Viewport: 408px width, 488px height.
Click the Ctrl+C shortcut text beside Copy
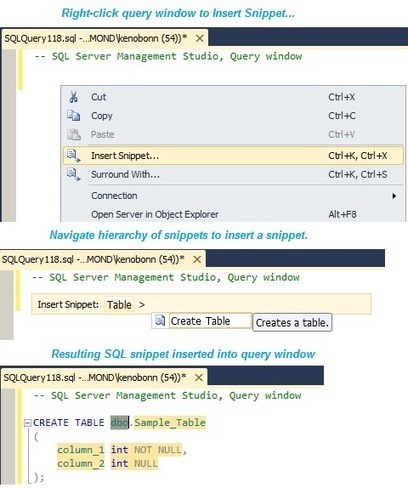(342, 116)
